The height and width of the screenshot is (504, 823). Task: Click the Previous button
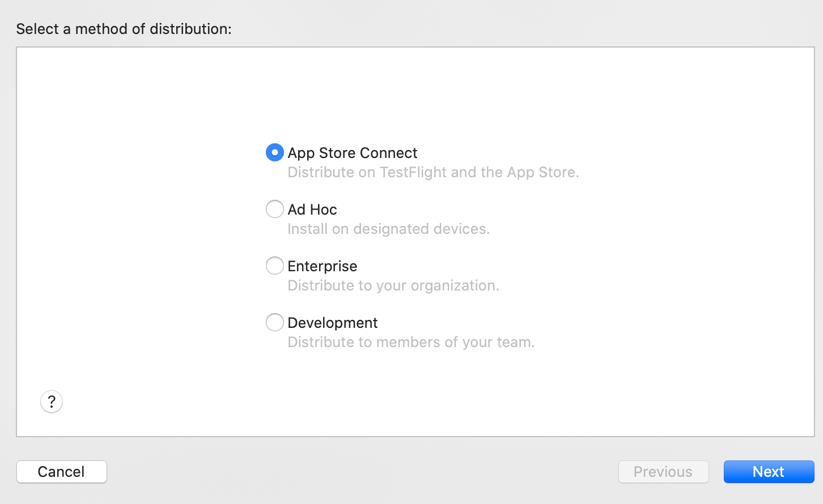(663, 472)
